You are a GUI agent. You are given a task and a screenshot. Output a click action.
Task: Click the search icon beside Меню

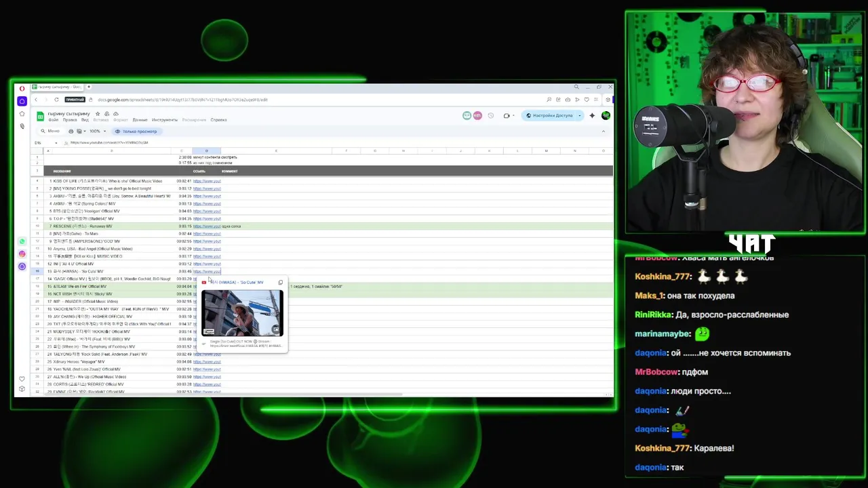pos(43,131)
